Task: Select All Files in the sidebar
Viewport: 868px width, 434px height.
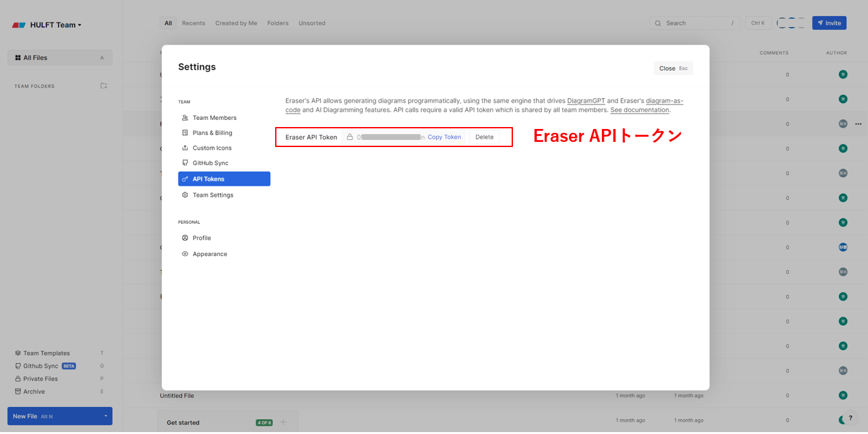Action: (x=60, y=57)
